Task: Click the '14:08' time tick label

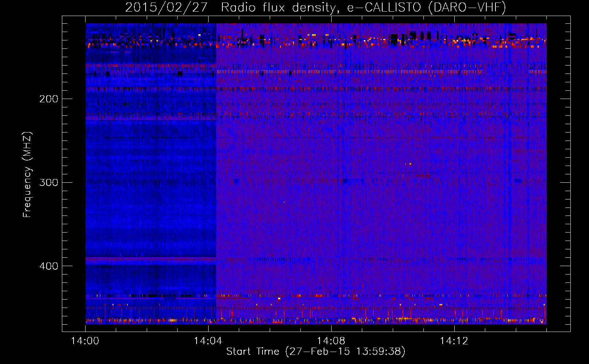Action: click(331, 341)
